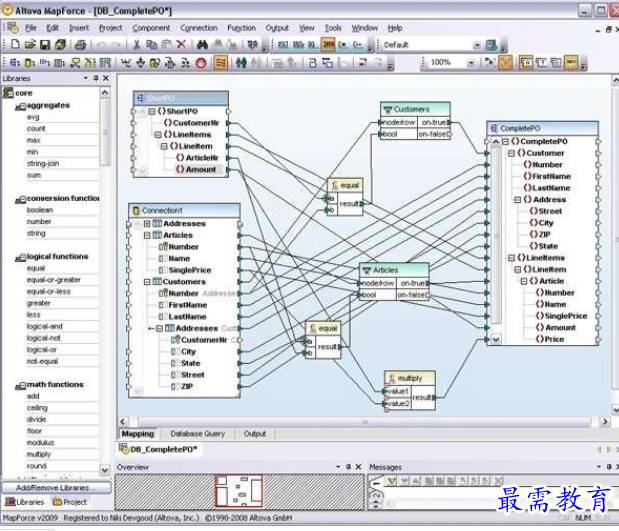The height and width of the screenshot is (531, 619).
Task: Insert an EDI component
Action: pyautogui.click(x=45, y=63)
